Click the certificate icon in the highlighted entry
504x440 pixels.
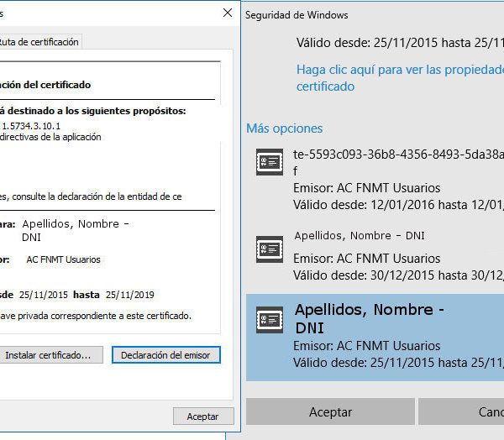point(269,322)
